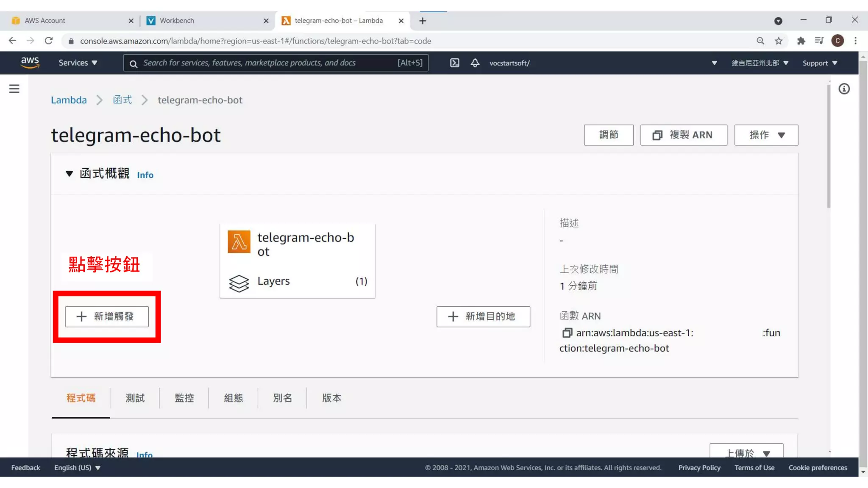Viewport: 868px width, 488px height.
Task: Click the scrollbar down arrow
Action: (863, 472)
